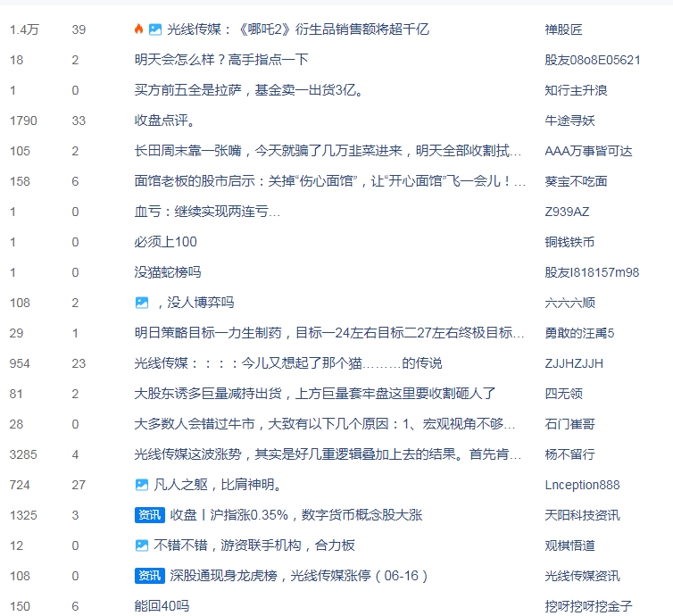Visit author 天阳科技资讯's profile
673x616 pixels.
583,515
